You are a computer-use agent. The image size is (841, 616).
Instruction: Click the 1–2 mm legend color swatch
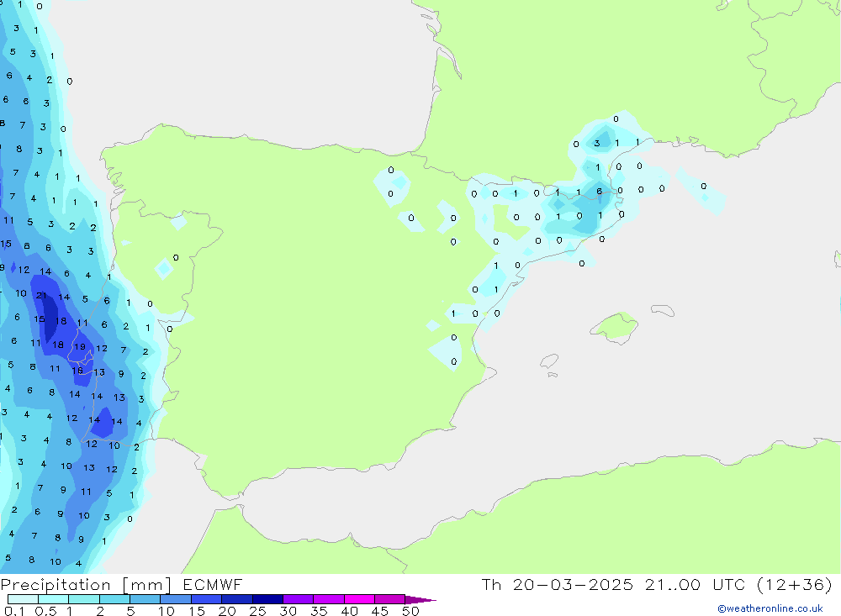coord(84,599)
